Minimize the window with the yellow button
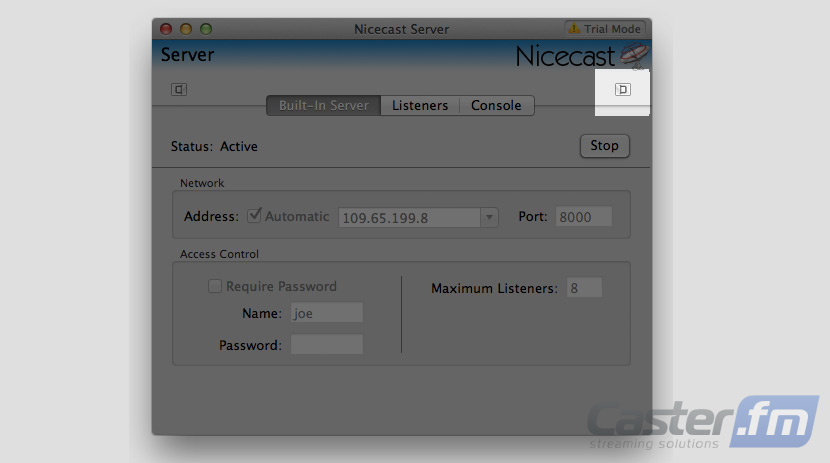 (186, 29)
